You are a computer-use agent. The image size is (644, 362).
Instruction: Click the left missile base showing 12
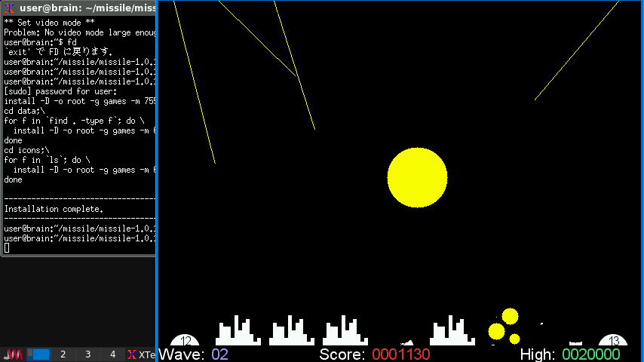pyautogui.click(x=186, y=341)
